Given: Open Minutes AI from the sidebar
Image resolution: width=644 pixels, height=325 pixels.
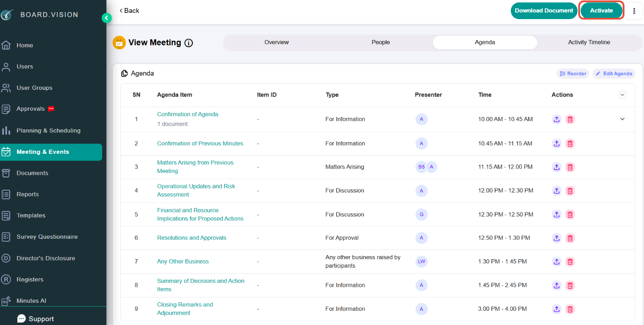Looking at the screenshot, I should [x=31, y=301].
